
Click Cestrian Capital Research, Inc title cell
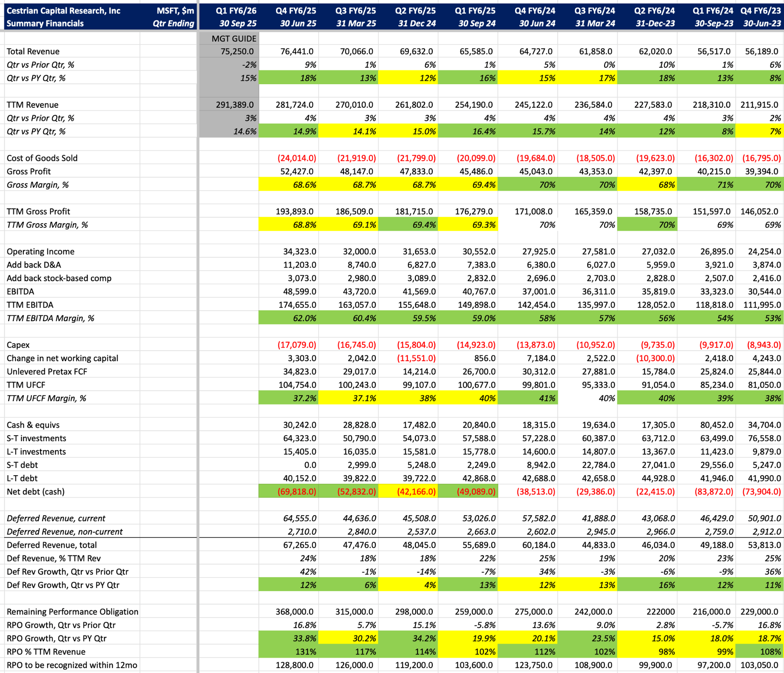[x=64, y=11]
